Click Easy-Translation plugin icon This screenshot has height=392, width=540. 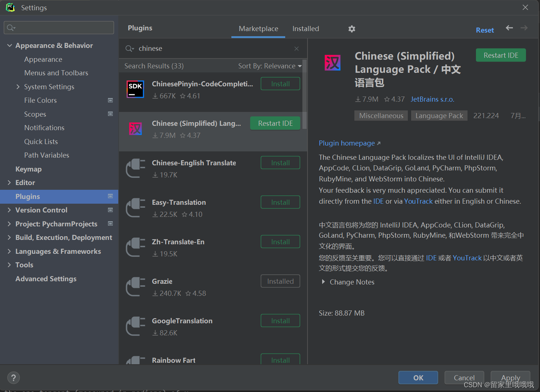135,208
